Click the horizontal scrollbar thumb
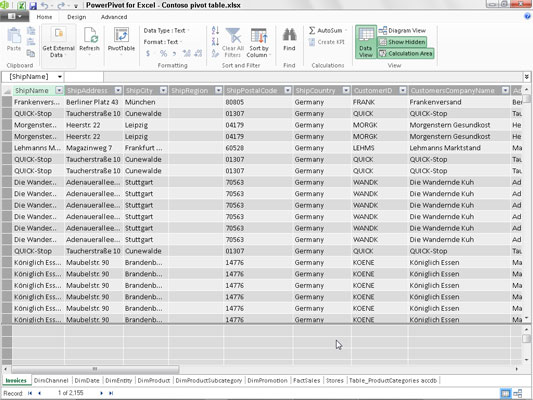Image resolution: width=533 pixels, height=400 pixels. 95,369
